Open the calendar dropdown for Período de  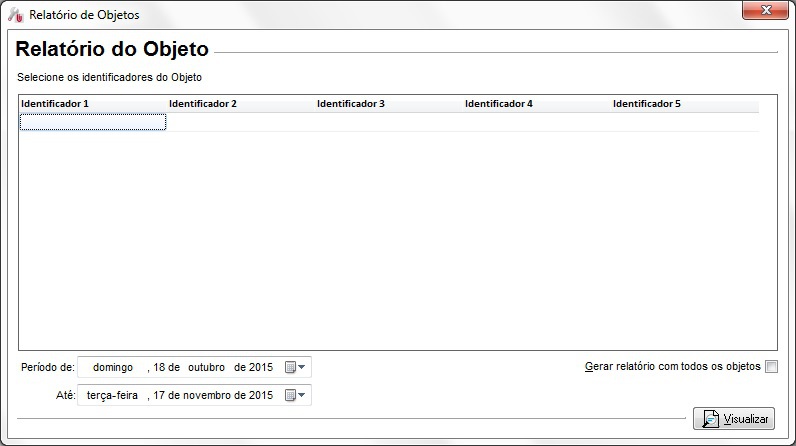(297, 367)
